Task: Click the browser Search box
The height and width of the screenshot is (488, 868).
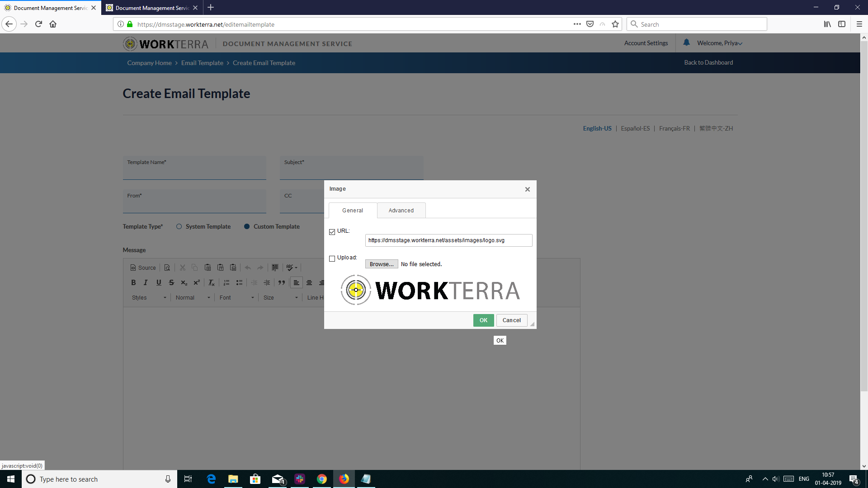Action: [697, 24]
